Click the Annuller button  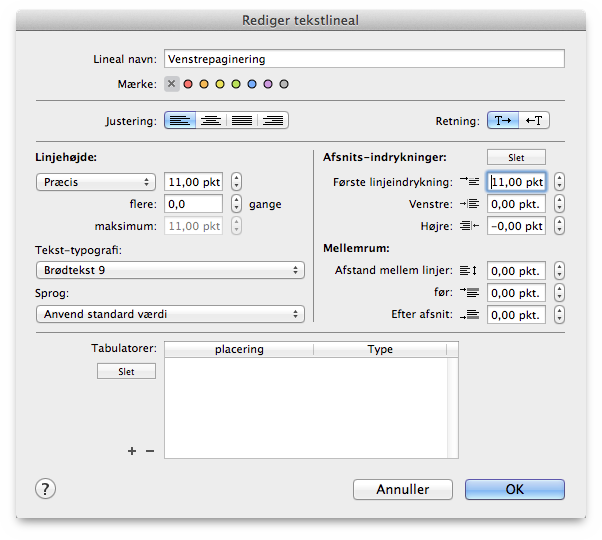403,489
